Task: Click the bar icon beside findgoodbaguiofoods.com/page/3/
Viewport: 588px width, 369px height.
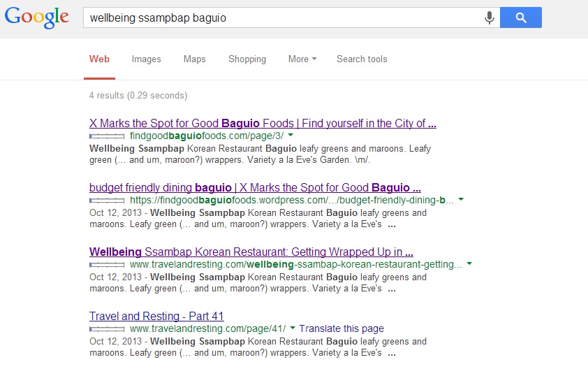Action: (x=107, y=136)
